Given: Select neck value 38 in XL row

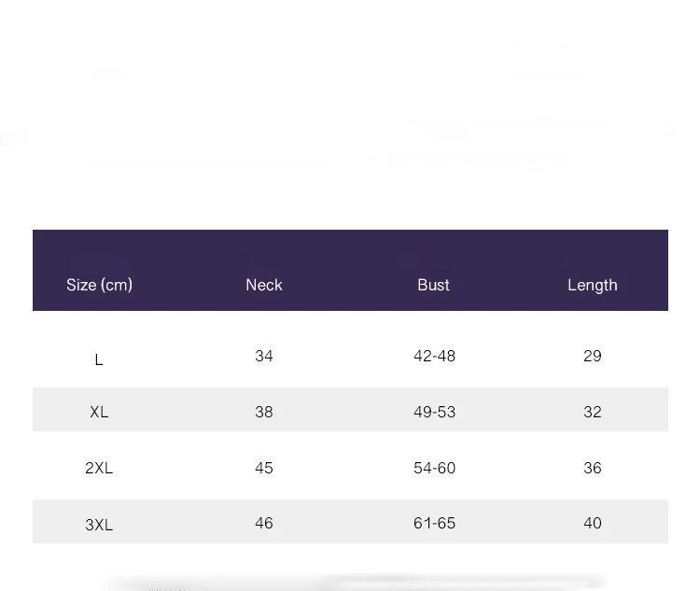Looking at the screenshot, I should point(264,412).
